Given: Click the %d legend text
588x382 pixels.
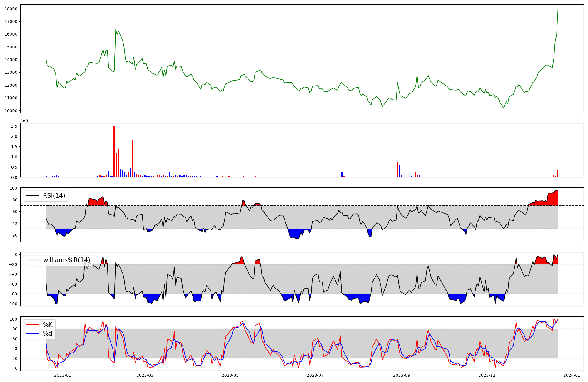Looking at the screenshot, I should point(48,334).
